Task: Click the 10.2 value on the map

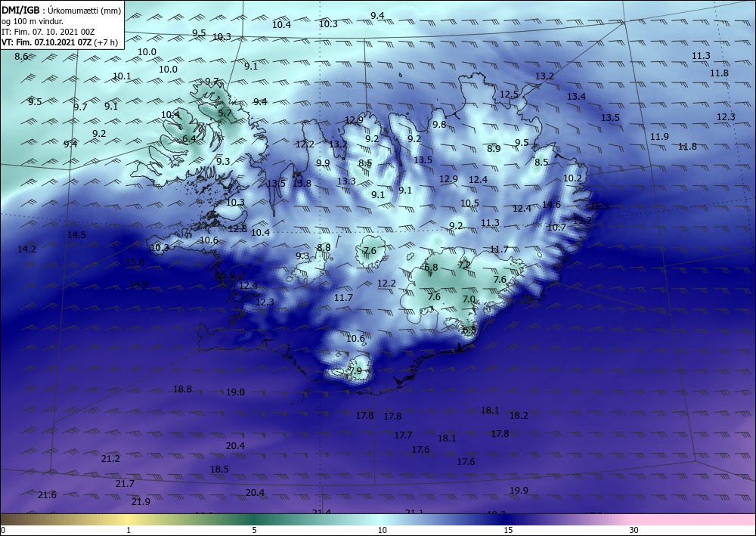Action: 572,178
